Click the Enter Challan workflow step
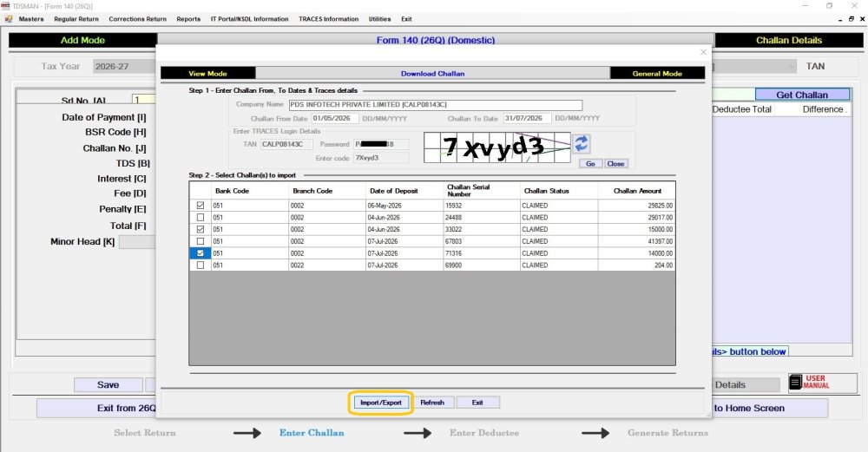 point(312,433)
